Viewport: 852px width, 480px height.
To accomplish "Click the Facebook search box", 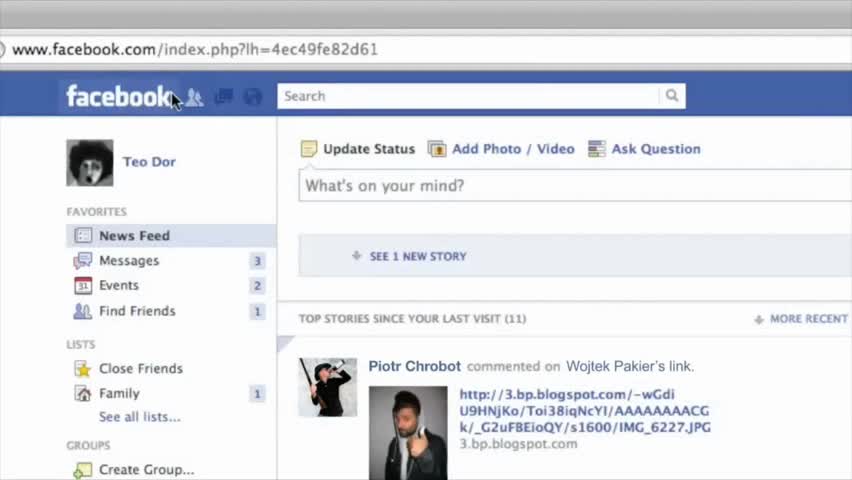I will 468,96.
